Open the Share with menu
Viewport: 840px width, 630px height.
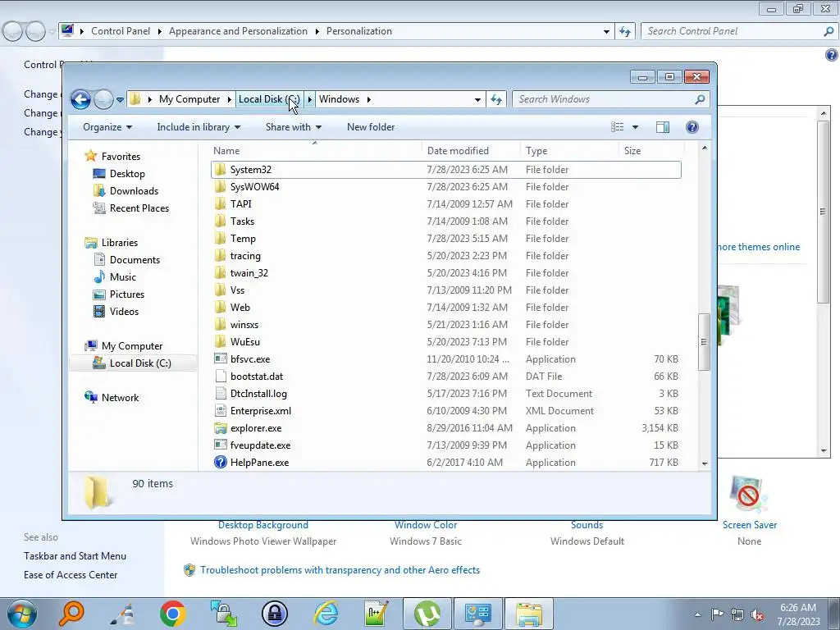point(294,127)
